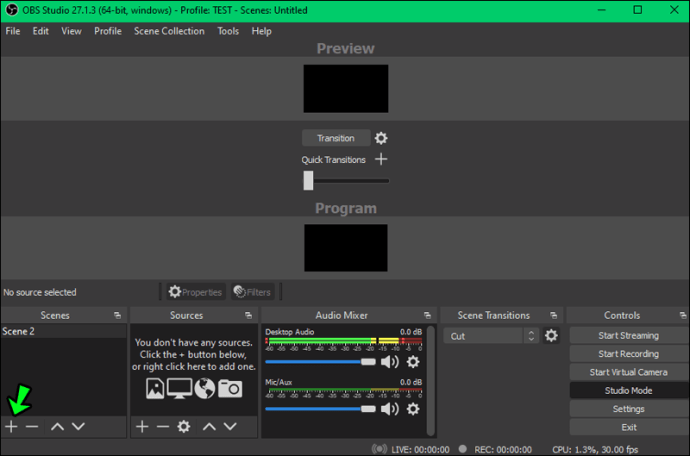Open the Tools menu

click(x=228, y=31)
